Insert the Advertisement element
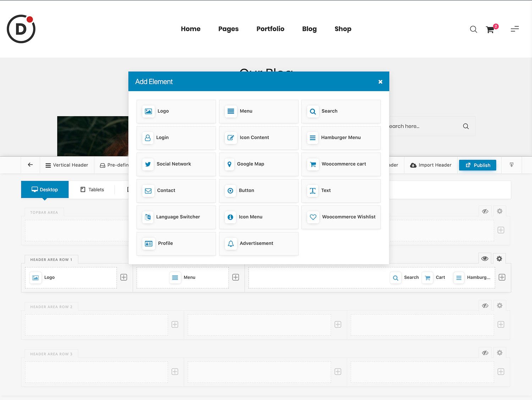 click(x=258, y=244)
